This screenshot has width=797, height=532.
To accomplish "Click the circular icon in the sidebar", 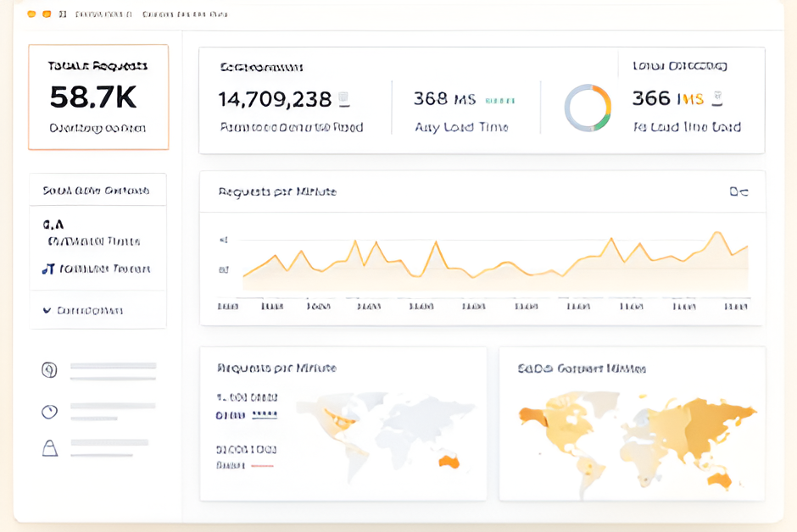I will coord(49,369).
